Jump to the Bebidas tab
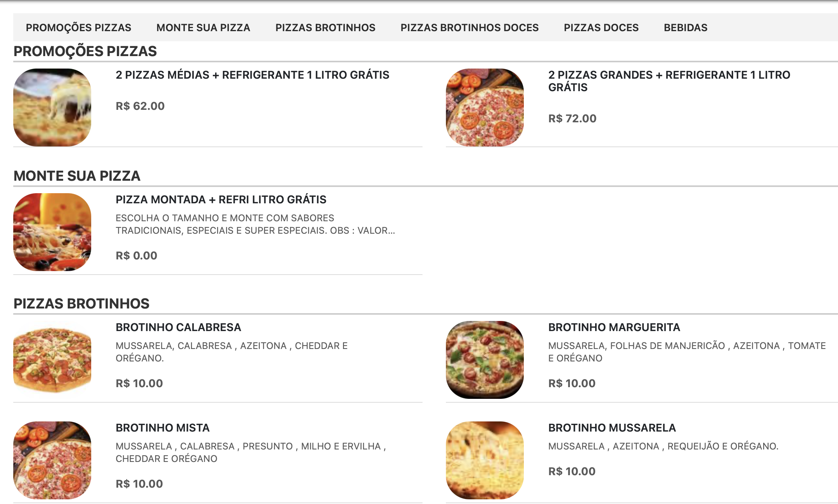Image resolution: width=838 pixels, height=504 pixels. 685,28
